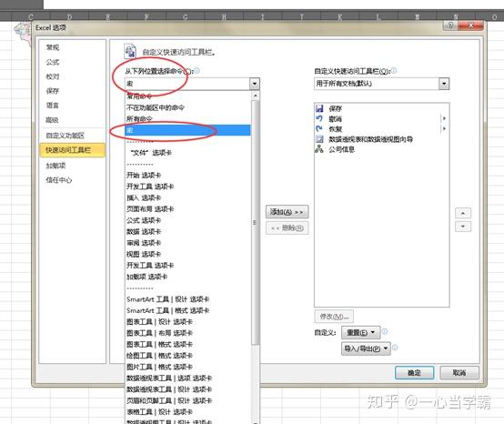Choose 所有命令 in the dropdown list
This screenshot has width=504, height=424.
[x=187, y=119]
